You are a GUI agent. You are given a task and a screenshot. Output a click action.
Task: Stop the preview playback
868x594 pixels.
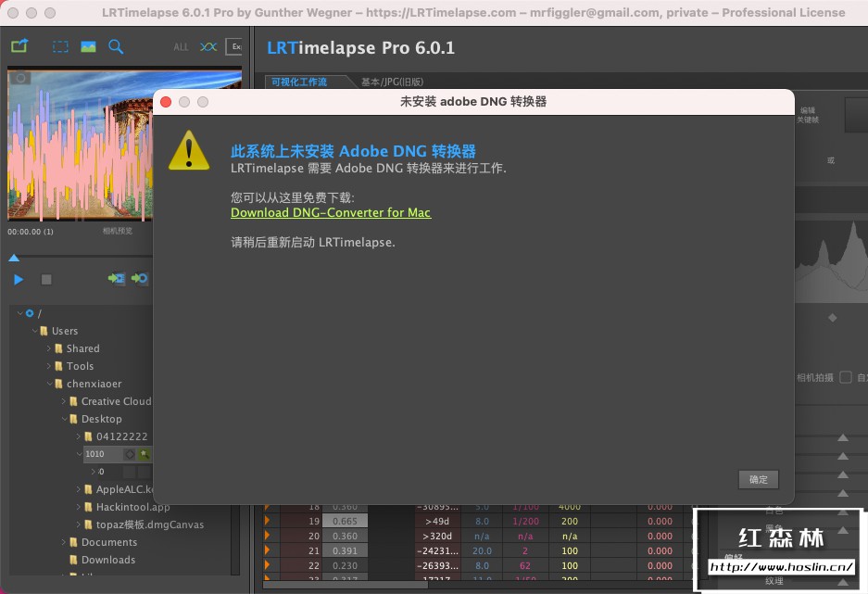(x=46, y=280)
